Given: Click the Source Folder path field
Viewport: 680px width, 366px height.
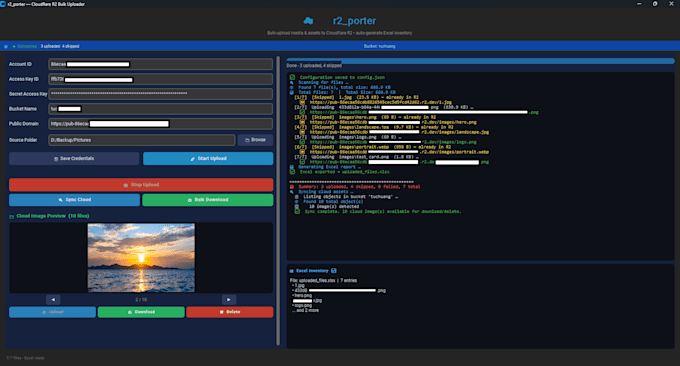Looking at the screenshot, I should (x=142, y=140).
